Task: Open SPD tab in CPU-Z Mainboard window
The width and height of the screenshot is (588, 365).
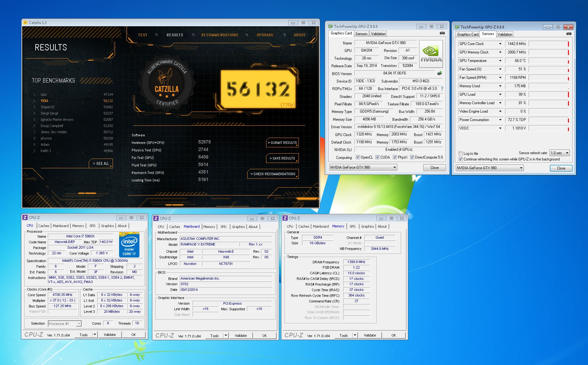Action: point(223,227)
